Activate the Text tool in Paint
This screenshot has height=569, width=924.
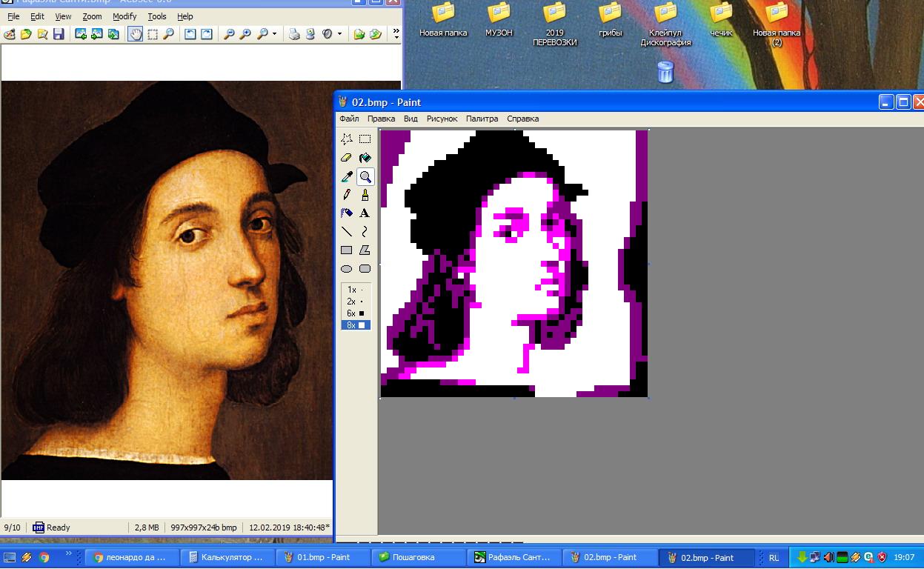pyautogui.click(x=365, y=213)
